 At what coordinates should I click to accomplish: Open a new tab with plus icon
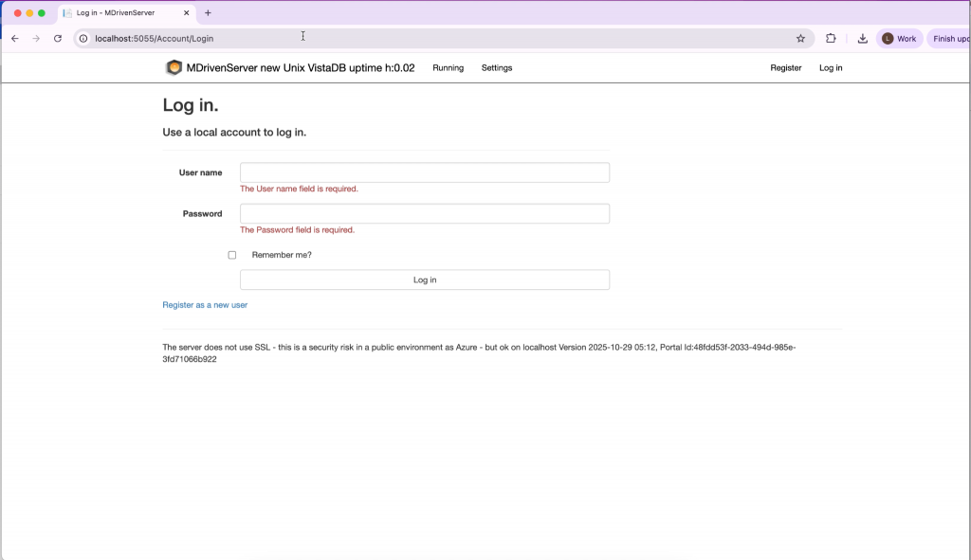point(208,13)
